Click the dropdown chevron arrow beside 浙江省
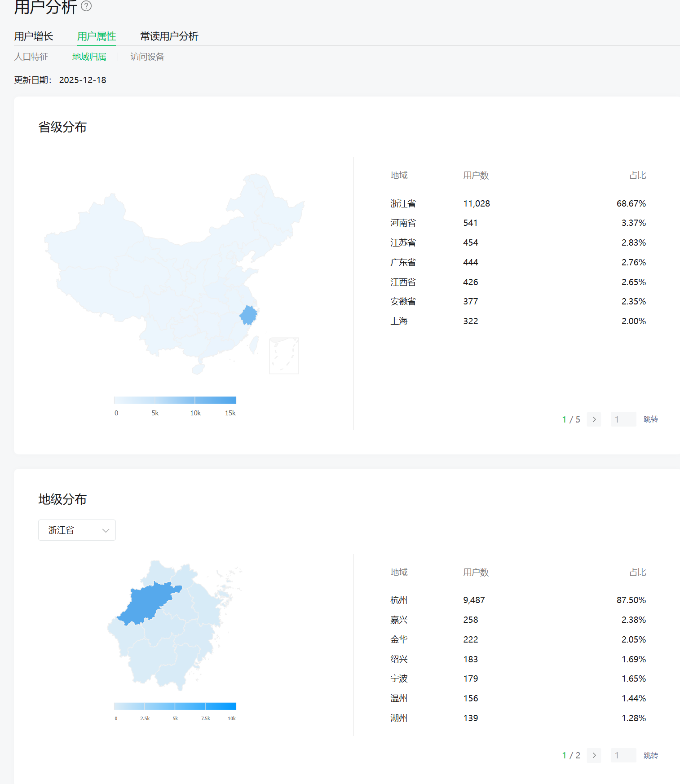This screenshot has height=784, width=680. point(106,530)
